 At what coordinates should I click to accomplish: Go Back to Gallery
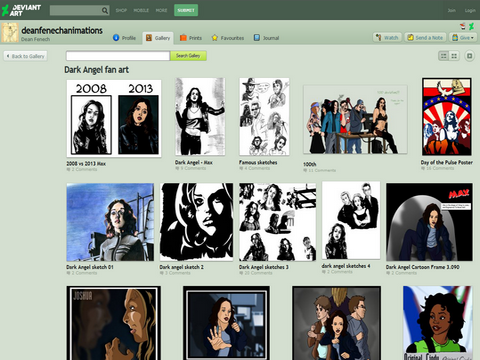[25, 56]
